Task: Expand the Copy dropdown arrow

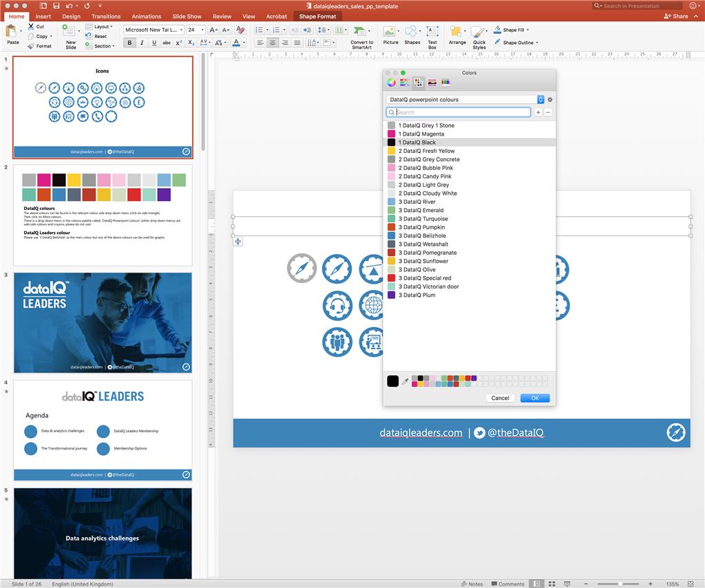Action: 51,36
